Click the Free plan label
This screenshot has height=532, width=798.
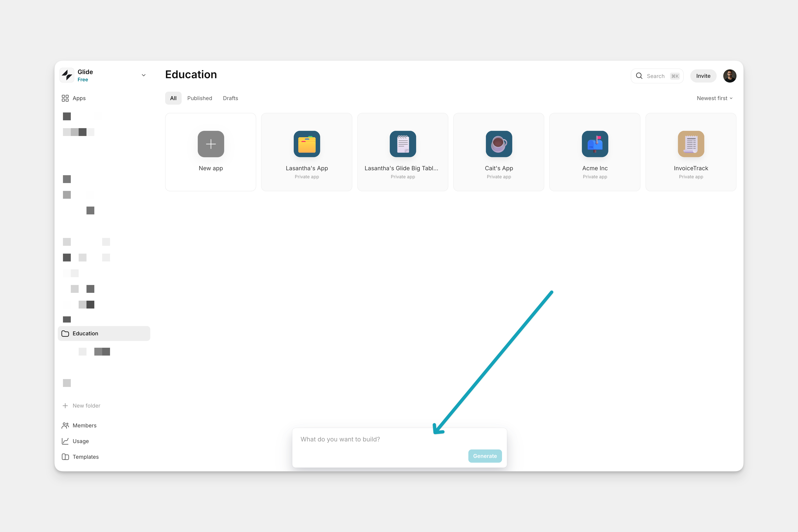[x=83, y=80]
